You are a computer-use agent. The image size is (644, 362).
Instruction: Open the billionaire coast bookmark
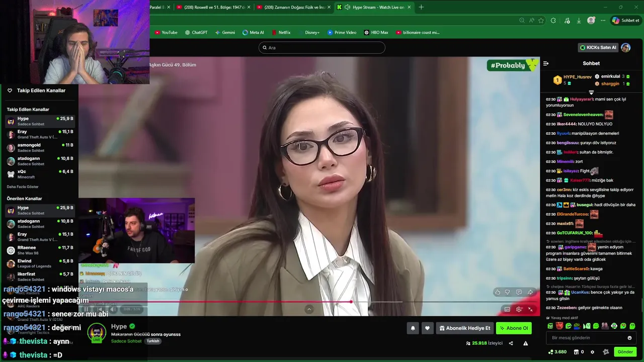pyautogui.click(x=418, y=32)
